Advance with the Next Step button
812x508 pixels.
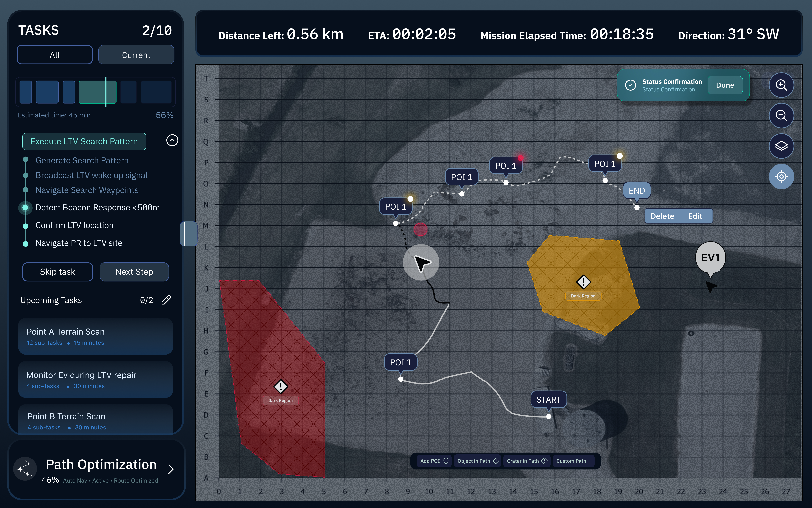click(134, 272)
